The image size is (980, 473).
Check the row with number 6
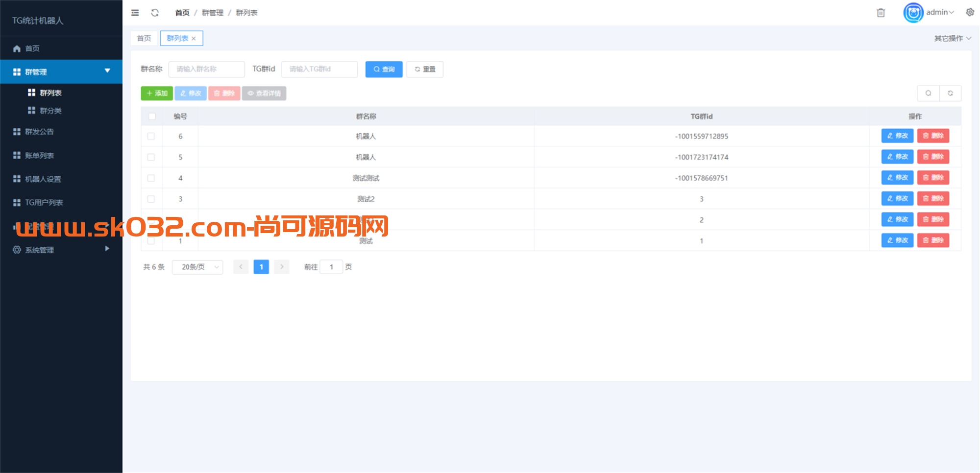pos(151,136)
